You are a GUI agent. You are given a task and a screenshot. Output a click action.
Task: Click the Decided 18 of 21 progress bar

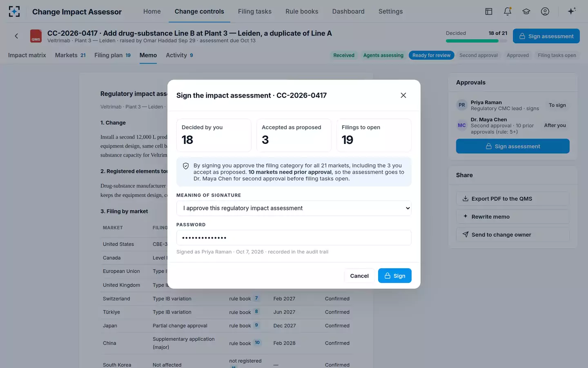pos(477,41)
